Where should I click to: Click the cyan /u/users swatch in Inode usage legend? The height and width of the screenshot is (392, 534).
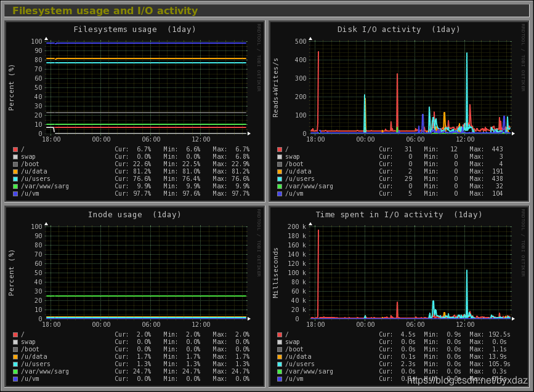15,364
